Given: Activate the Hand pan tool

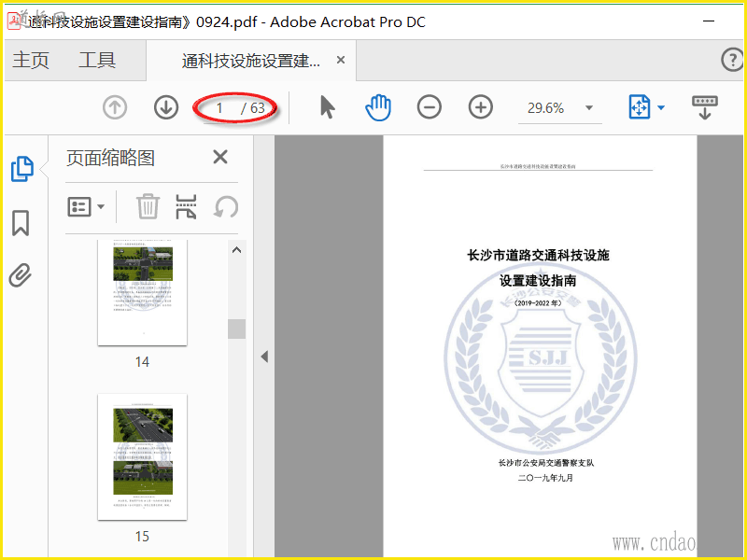Looking at the screenshot, I should [x=378, y=107].
